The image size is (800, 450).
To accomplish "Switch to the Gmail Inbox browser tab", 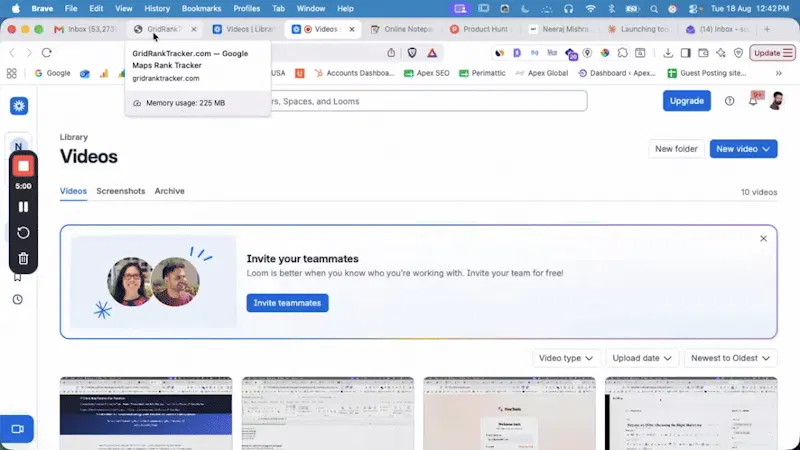I will point(85,30).
